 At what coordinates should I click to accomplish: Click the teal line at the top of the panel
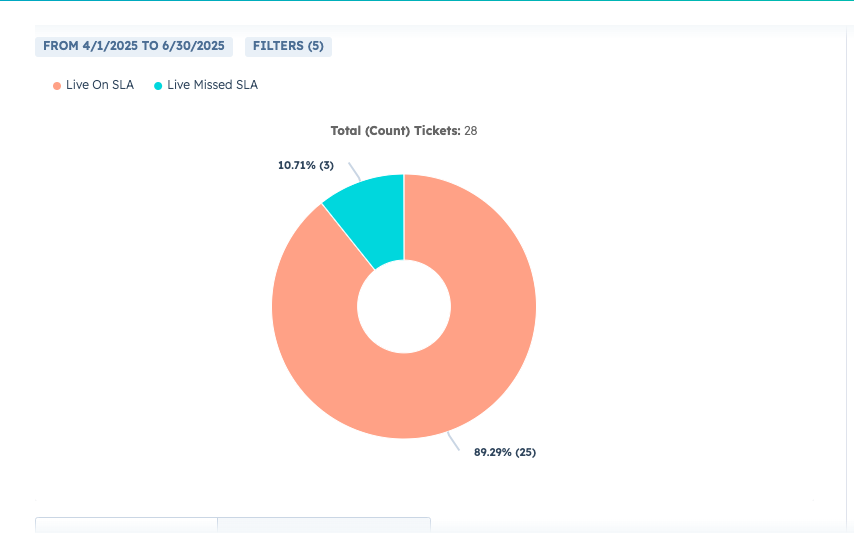[427, 1]
